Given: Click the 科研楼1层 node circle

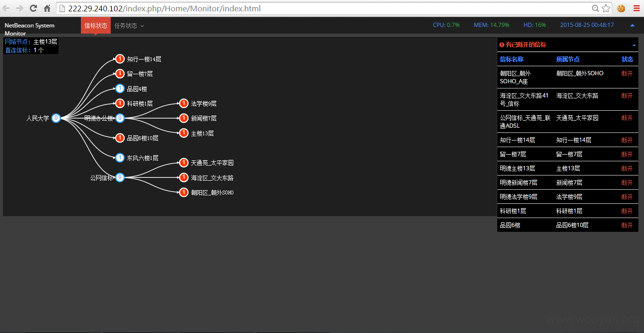Looking at the screenshot, I should point(120,103).
